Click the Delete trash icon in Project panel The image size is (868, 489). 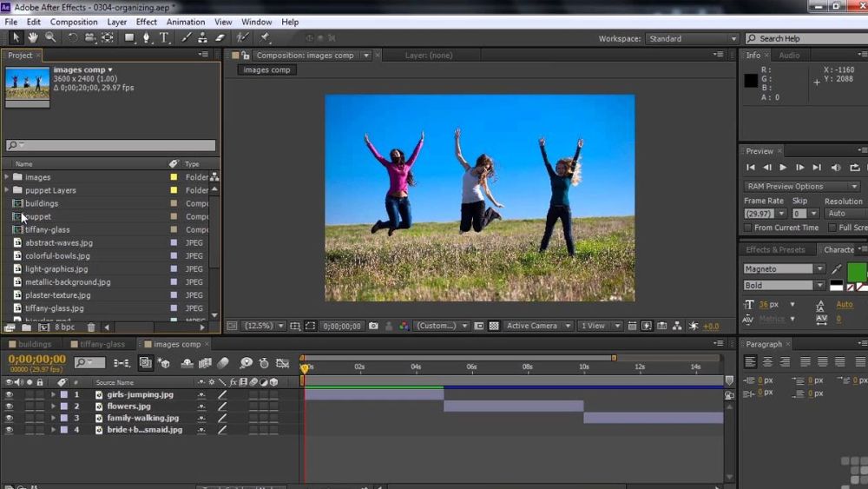[x=91, y=327]
